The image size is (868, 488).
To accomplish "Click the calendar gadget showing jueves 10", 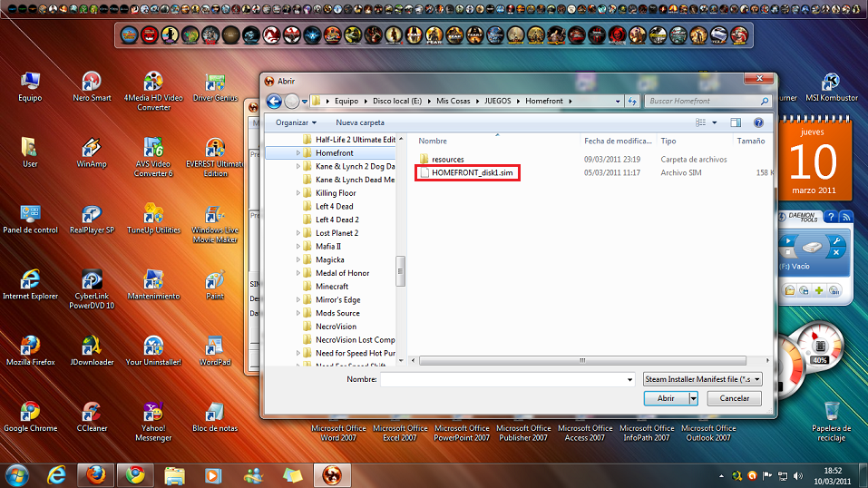I will pos(814,159).
